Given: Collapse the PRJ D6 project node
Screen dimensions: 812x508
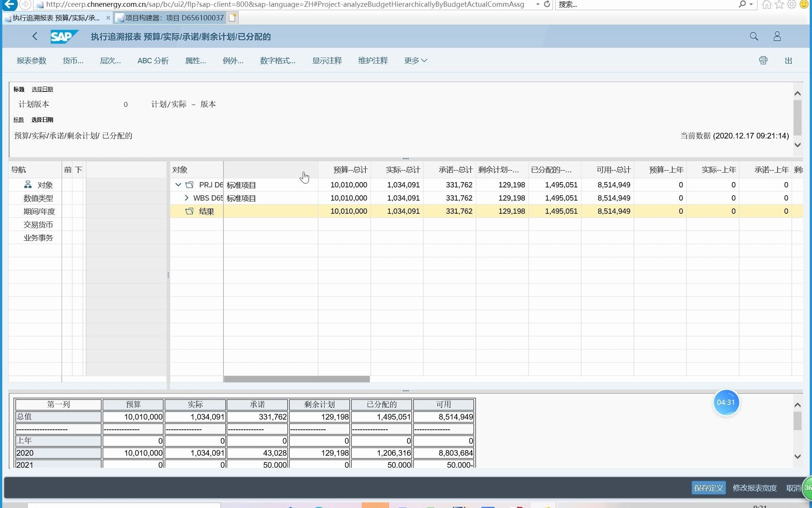Looking at the screenshot, I should 178,185.
